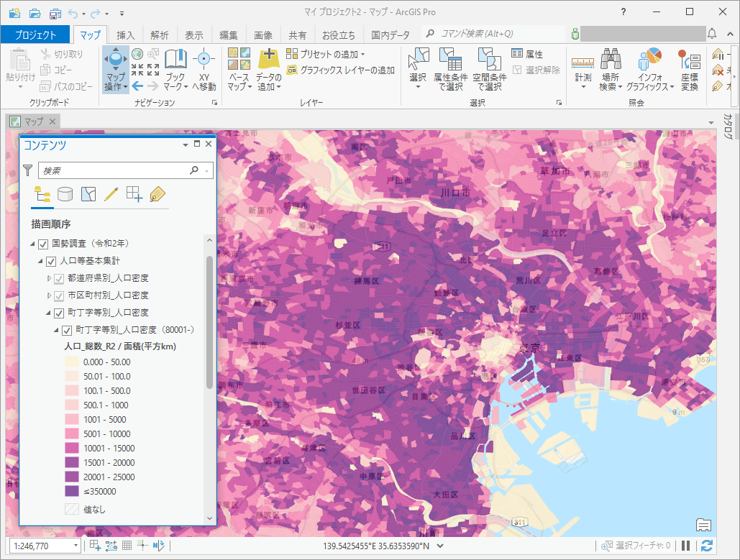This screenshot has width=740, height=560.
Task: Open the プロジェクト tab
Action: [x=35, y=35]
